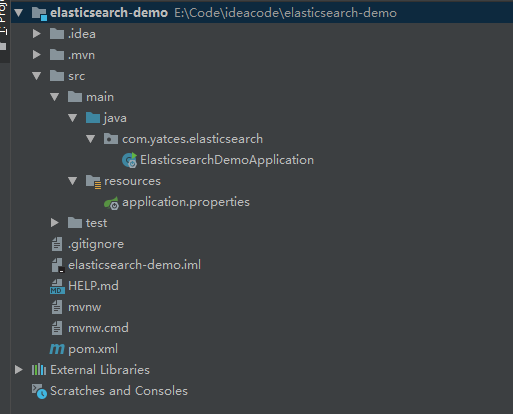Click the Scratches and Consoles icon
This screenshot has width=513, height=414.
pos(39,391)
